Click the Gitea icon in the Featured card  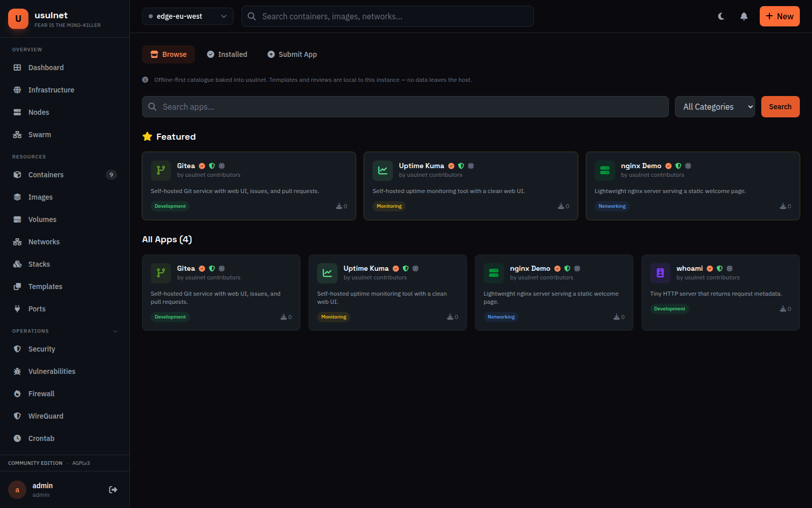161,171
